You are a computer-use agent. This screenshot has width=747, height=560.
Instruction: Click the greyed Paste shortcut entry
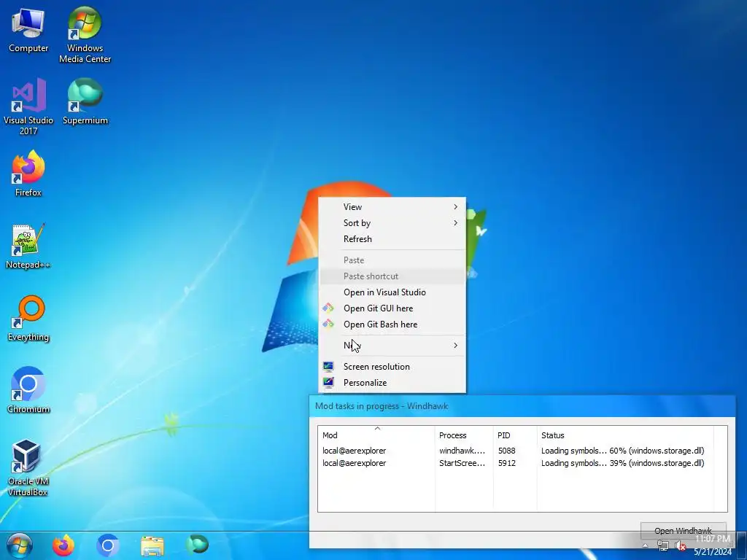click(x=392, y=276)
